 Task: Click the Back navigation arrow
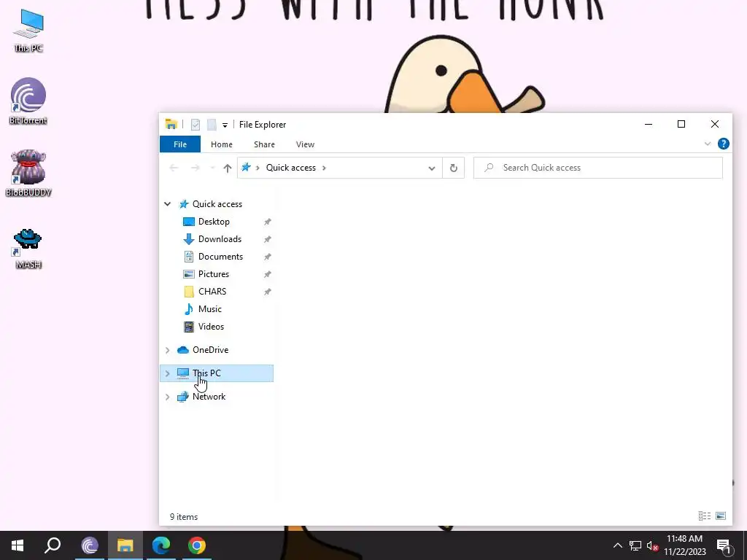(x=174, y=168)
